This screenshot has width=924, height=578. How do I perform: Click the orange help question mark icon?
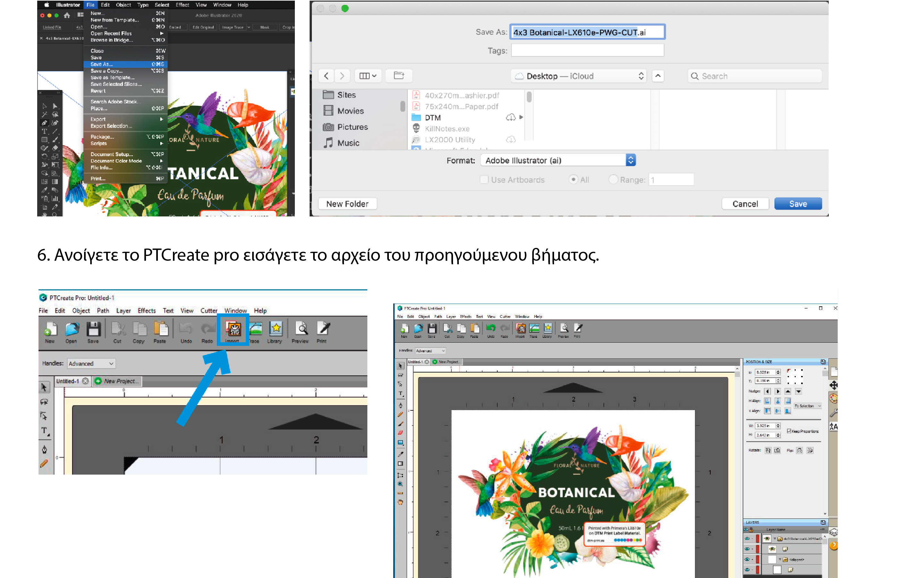point(834,546)
